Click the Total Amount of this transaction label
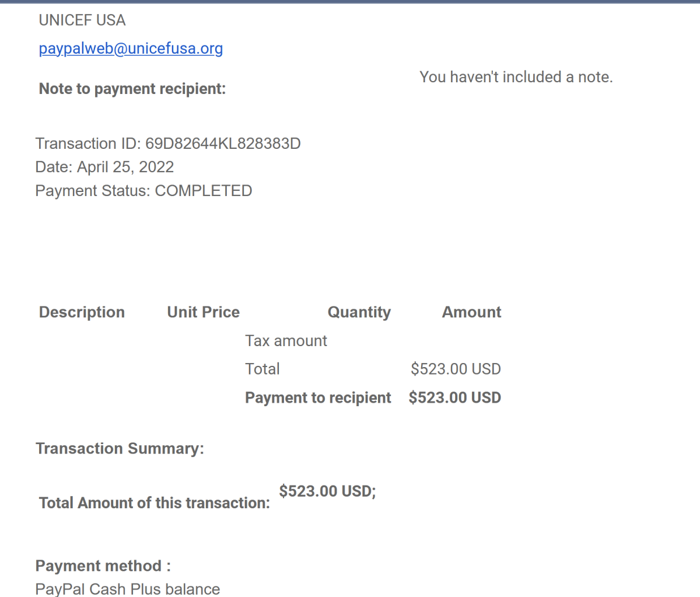Viewport: 700px width, 597px height. (x=155, y=503)
